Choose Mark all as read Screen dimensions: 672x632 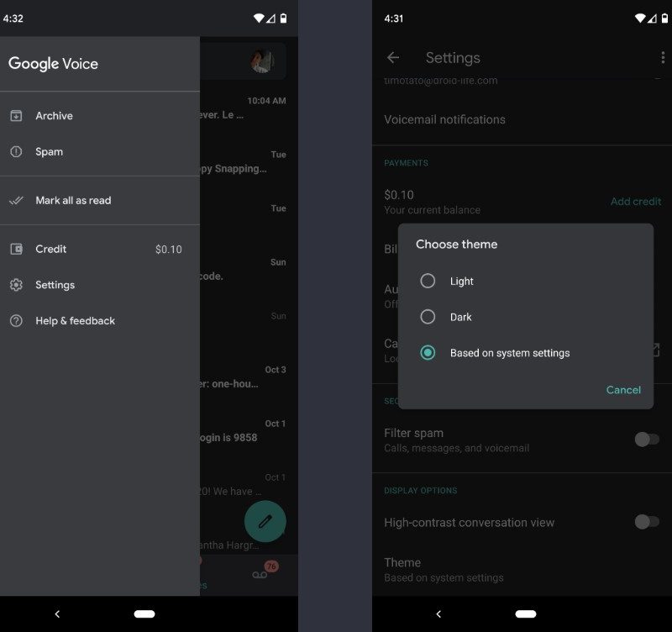[100, 200]
